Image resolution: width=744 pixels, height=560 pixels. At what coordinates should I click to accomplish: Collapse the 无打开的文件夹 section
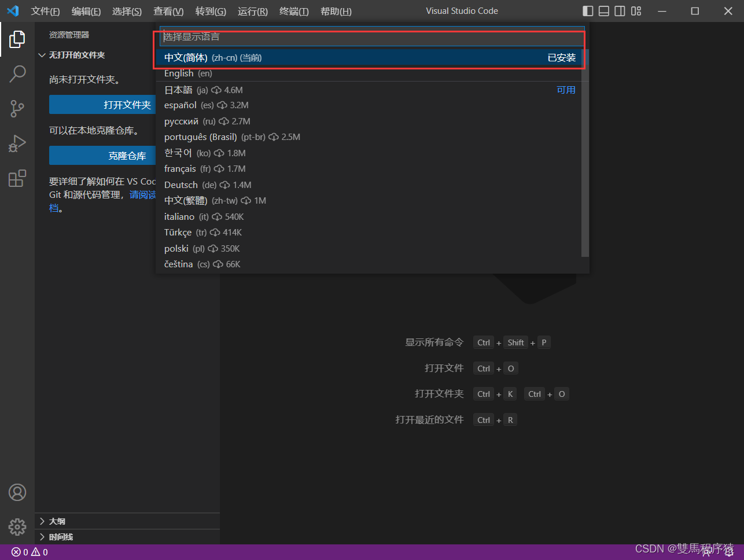(x=42, y=55)
